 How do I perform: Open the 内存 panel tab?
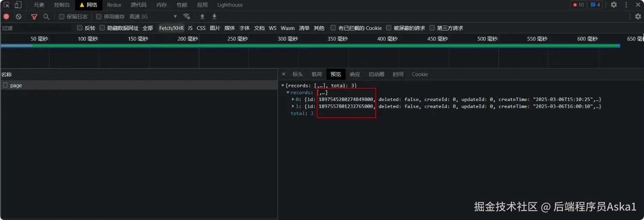(161, 5)
